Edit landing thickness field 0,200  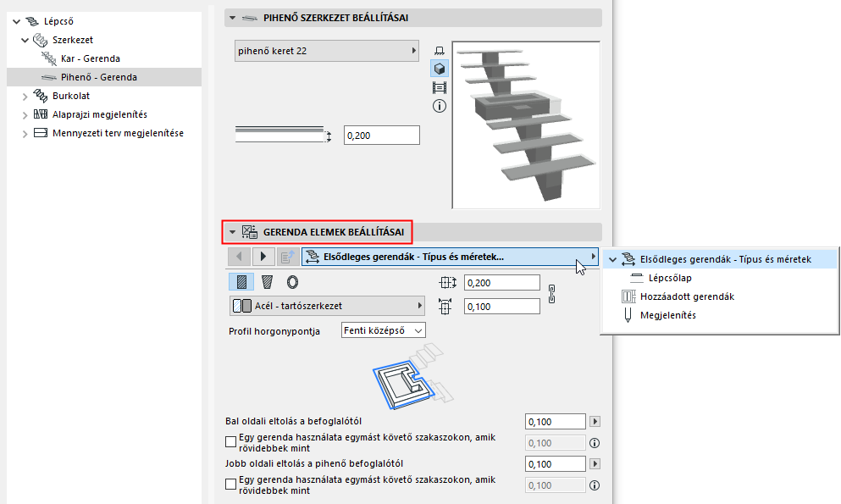381,136
